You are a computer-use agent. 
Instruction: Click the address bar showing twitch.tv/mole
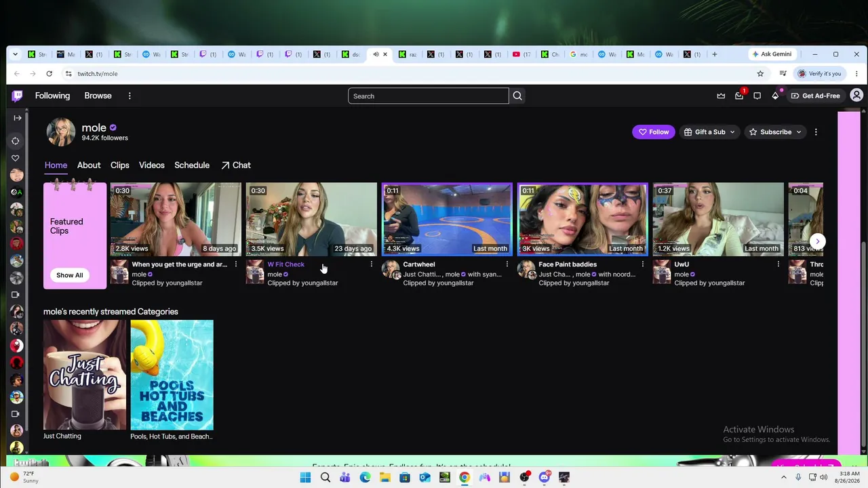coord(407,73)
